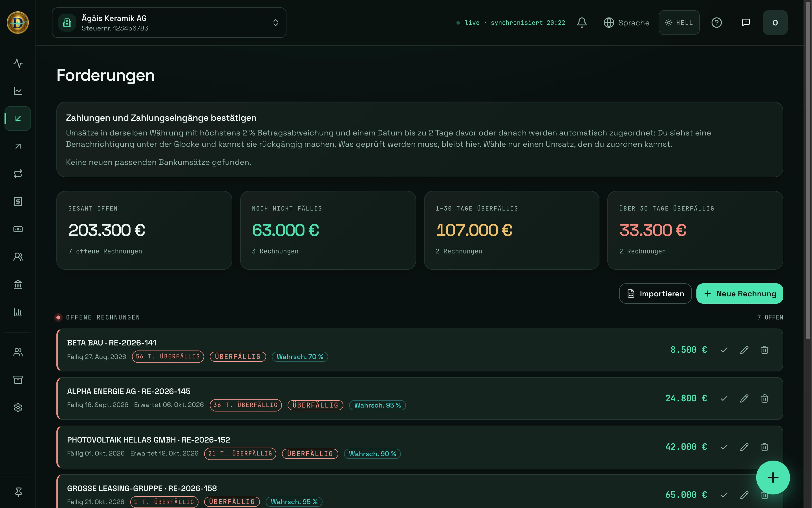
Task: Mark BETA BAU invoice as paid
Action: coord(724,350)
